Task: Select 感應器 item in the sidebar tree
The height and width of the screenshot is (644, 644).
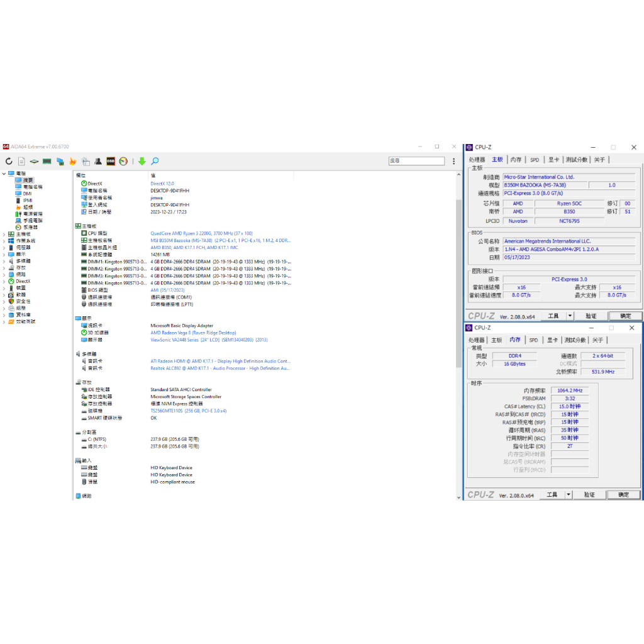Action: [30, 227]
